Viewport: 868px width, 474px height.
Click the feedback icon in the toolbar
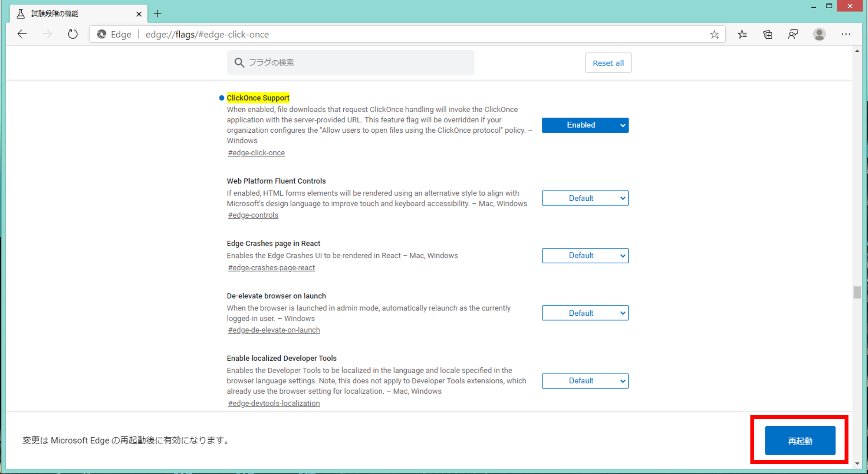click(793, 34)
